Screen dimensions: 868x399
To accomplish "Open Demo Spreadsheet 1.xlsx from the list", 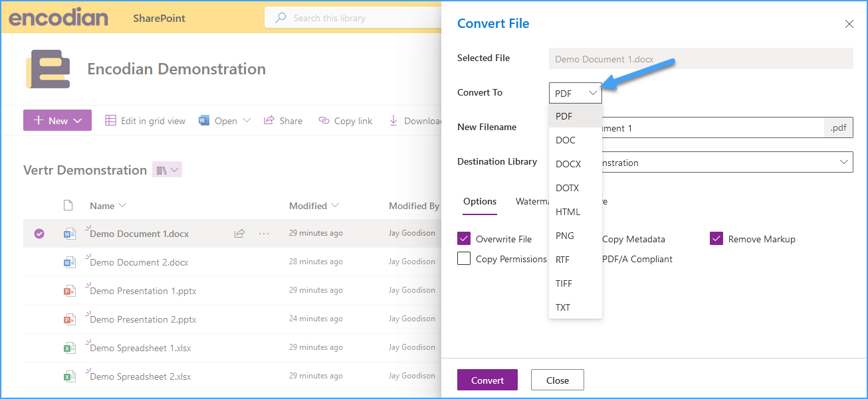I will 140,348.
